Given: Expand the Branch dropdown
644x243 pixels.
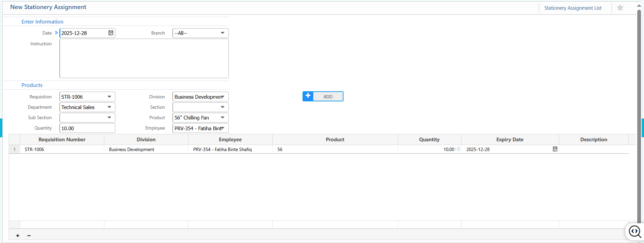Looking at the screenshot, I should (x=222, y=33).
